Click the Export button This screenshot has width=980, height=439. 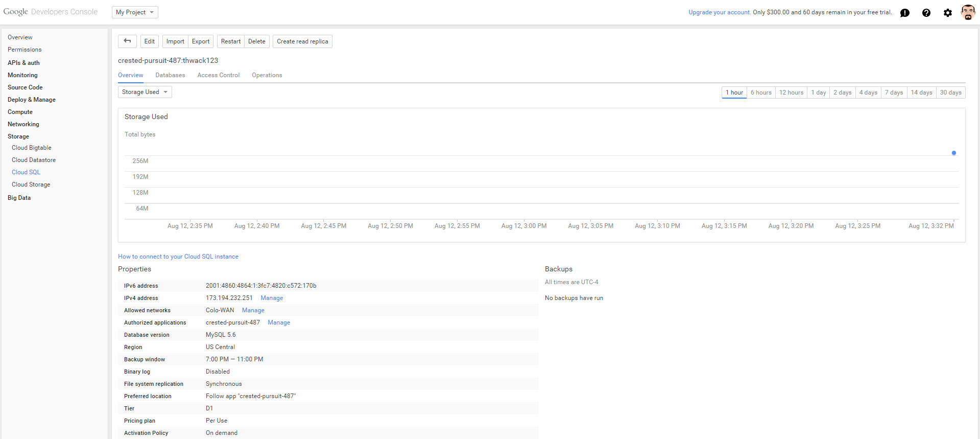click(201, 41)
